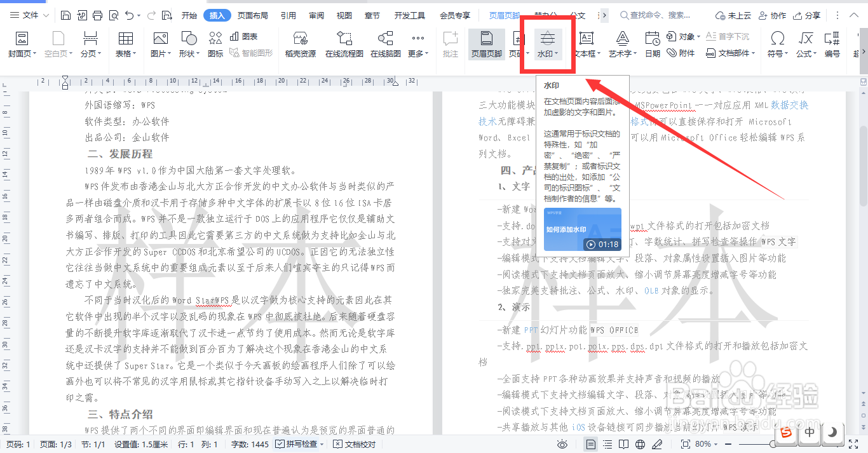868x453 pixels.
Task: Switch to outline view in status bar
Action: (x=607, y=444)
